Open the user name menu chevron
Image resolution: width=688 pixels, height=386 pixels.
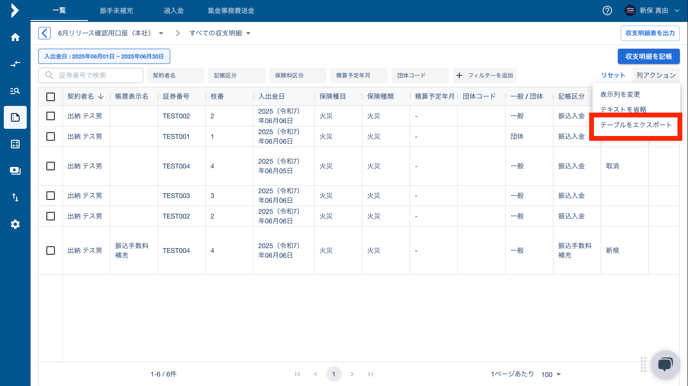(x=677, y=11)
